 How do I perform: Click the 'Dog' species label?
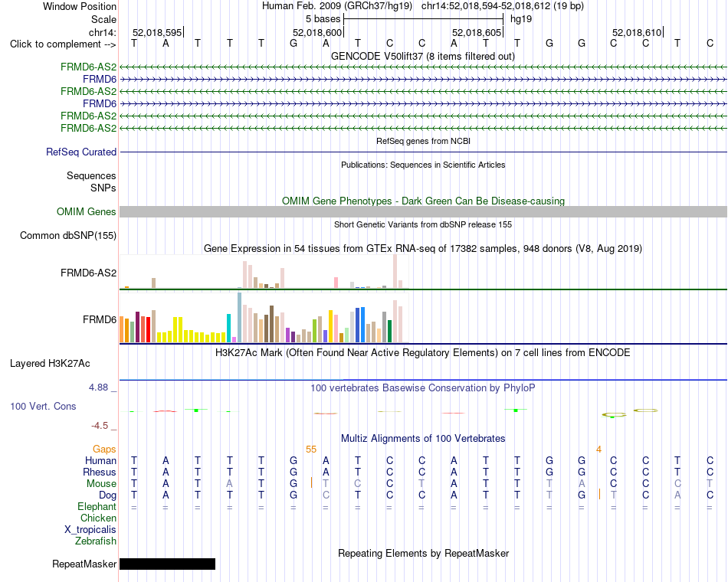108,495
